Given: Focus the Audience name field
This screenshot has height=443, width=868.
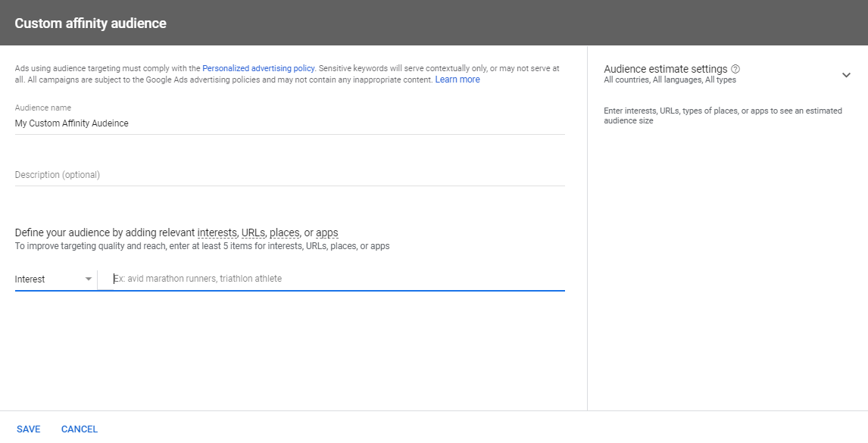Looking at the screenshot, I should point(289,123).
